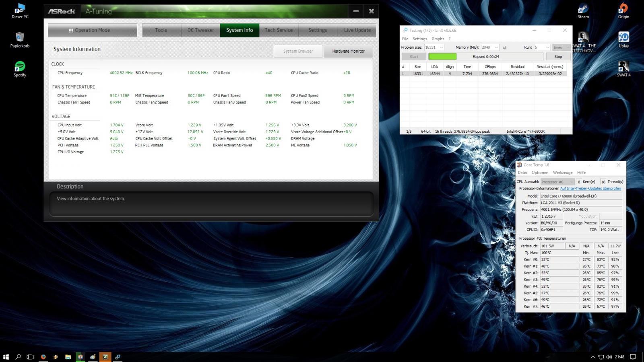Open the Windows Start menu
The height and width of the screenshot is (362, 644).
pos(6,357)
